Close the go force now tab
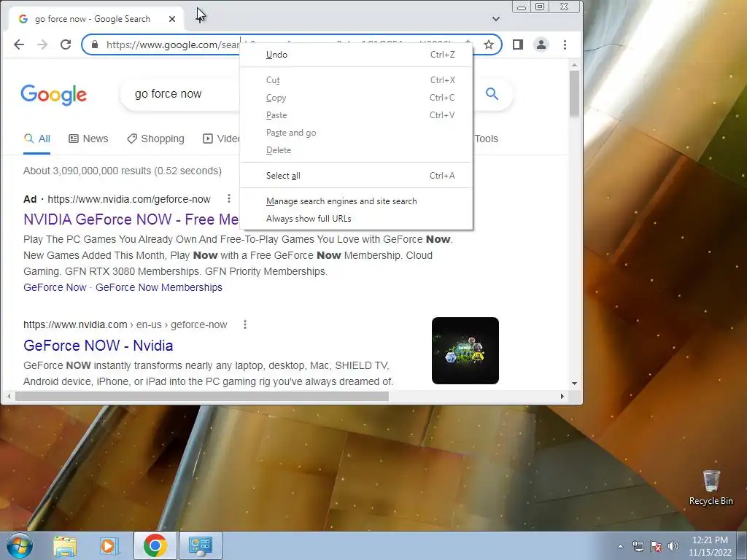Screen dimensions: 747x560 point(172,19)
